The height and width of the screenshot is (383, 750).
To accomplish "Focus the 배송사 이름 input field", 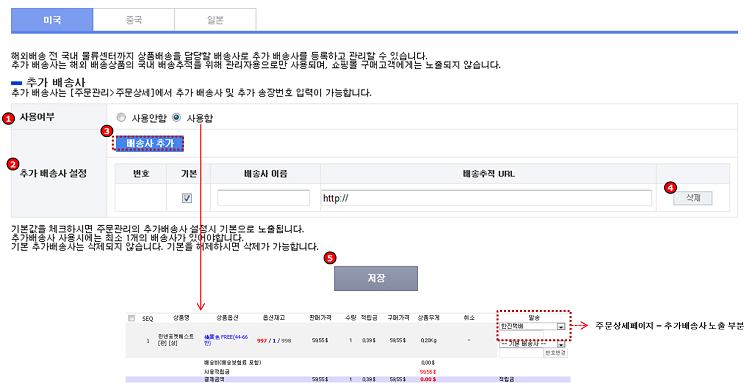I will click(263, 198).
